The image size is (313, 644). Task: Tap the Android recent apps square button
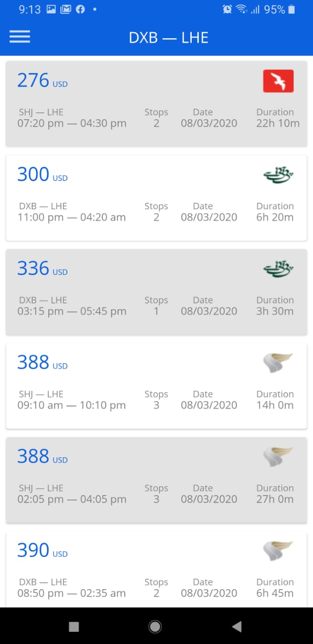[74, 626]
